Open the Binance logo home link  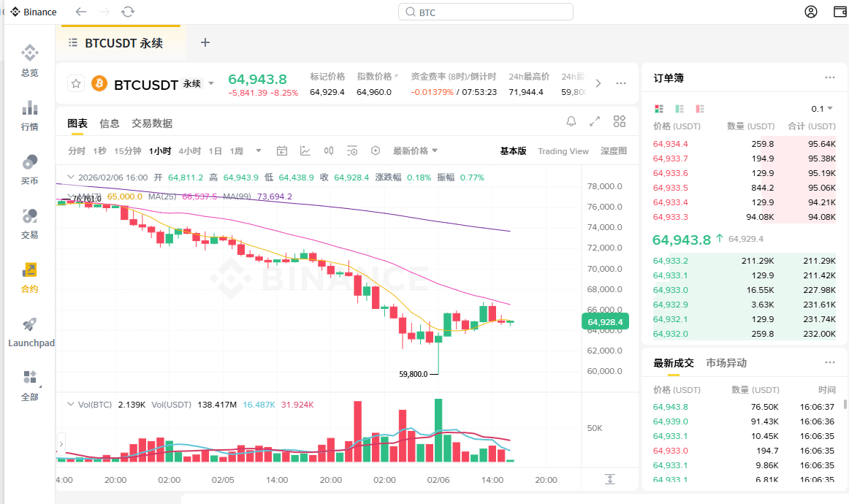(x=33, y=12)
